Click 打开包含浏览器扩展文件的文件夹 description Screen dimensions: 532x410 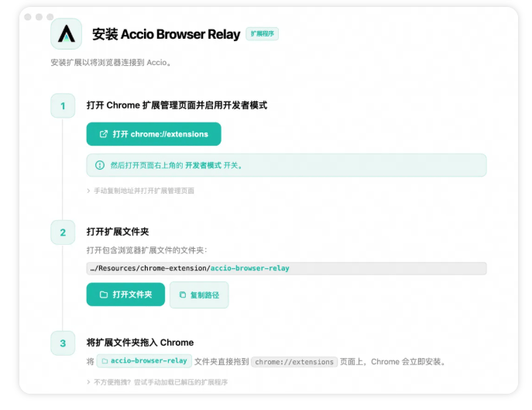tap(146, 250)
